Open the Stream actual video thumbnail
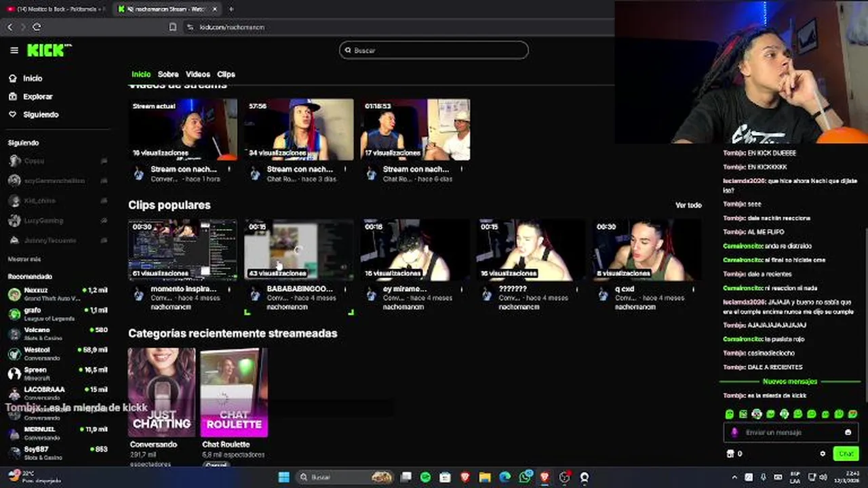This screenshot has width=868, height=488. point(183,129)
